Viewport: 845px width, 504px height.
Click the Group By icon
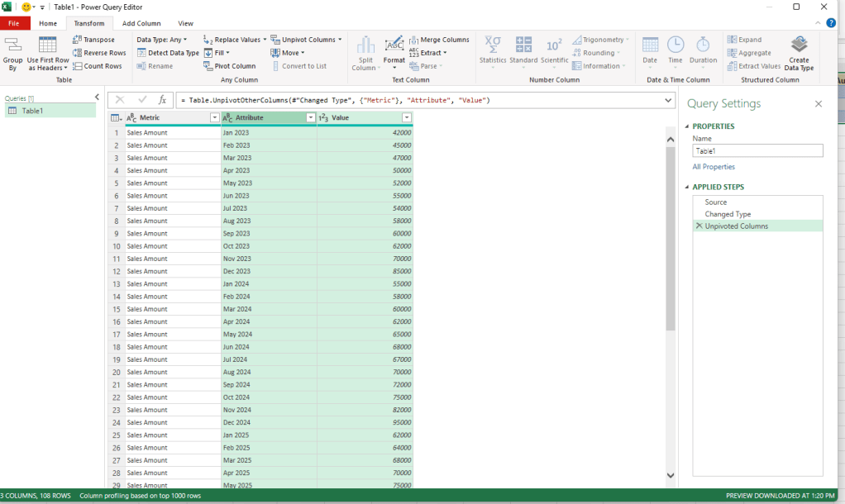pos(12,45)
